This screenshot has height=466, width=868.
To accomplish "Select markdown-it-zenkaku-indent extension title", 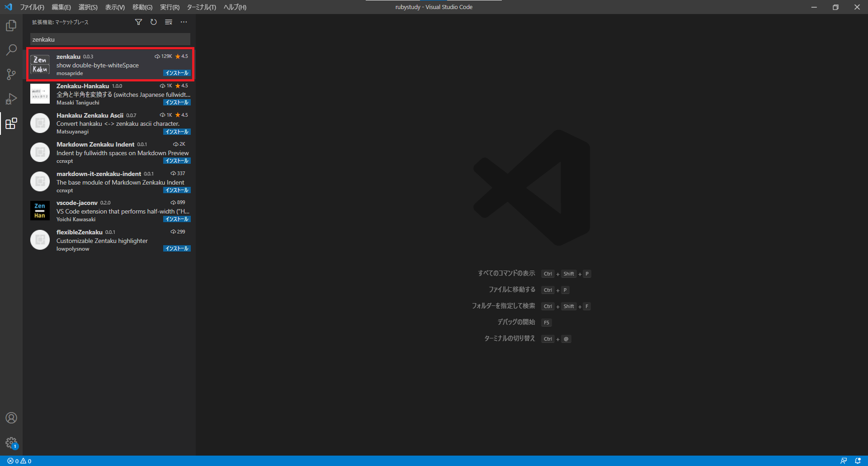I will coord(99,174).
